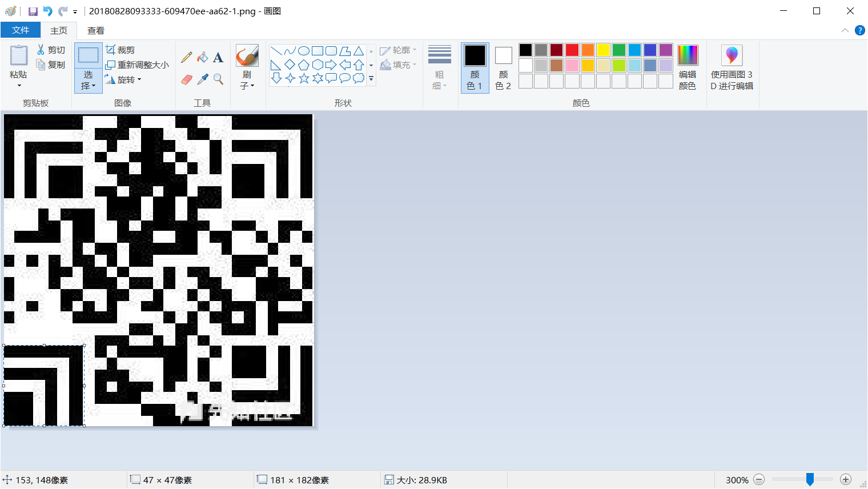
Task: Click the zoom in plus button
Action: [x=846, y=480]
